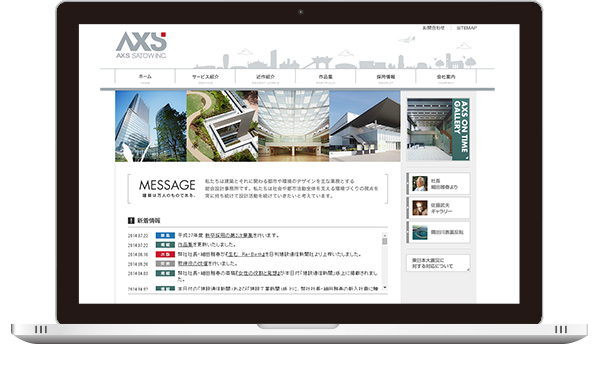The image size is (600, 380).
Task: Open the aerial river photo sidebar banner
Action: pos(438,232)
